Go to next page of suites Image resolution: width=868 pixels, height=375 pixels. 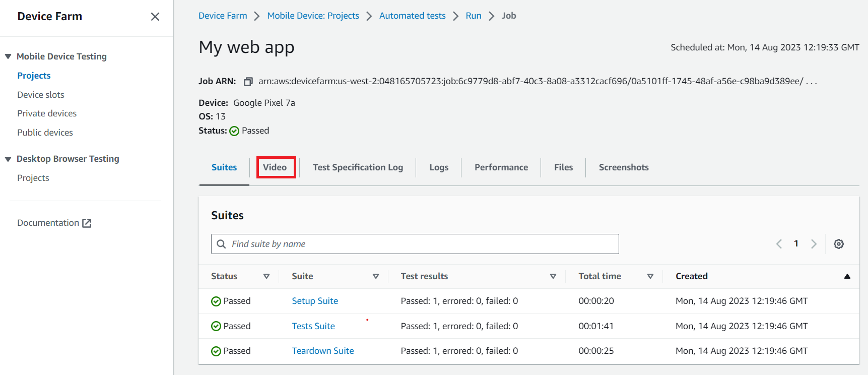pos(814,244)
